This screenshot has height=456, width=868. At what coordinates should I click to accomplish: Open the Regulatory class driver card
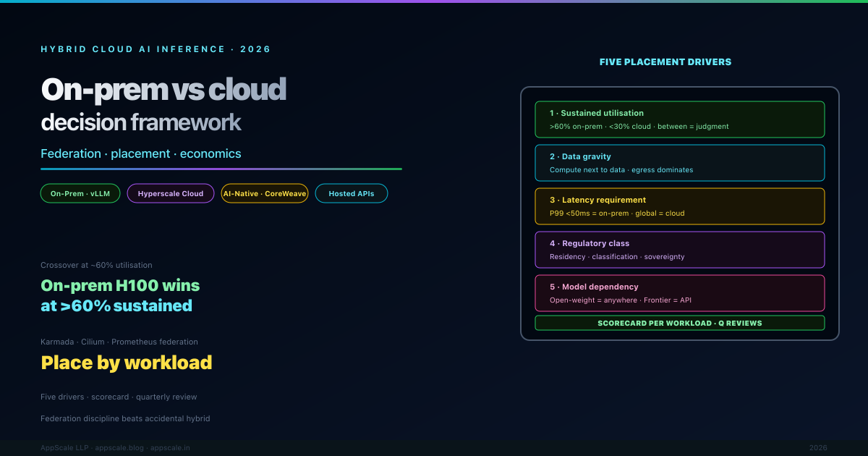point(679,250)
